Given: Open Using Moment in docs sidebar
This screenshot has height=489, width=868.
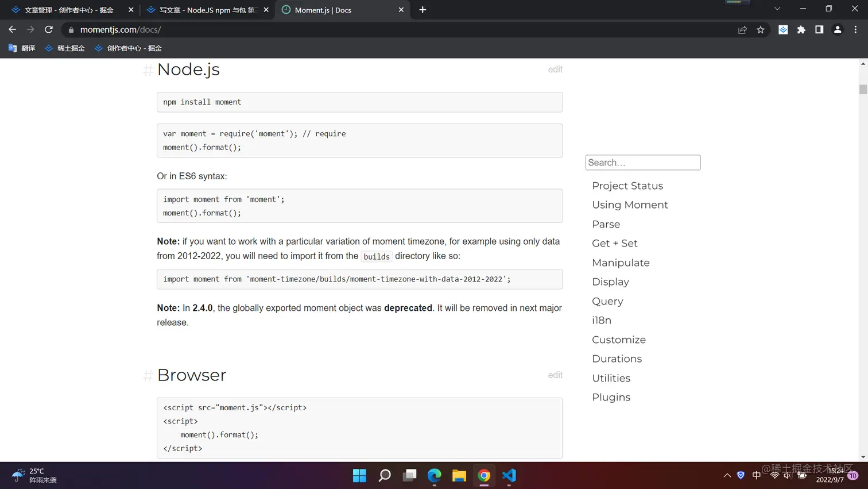Looking at the screenshot, I should [630, 205].
